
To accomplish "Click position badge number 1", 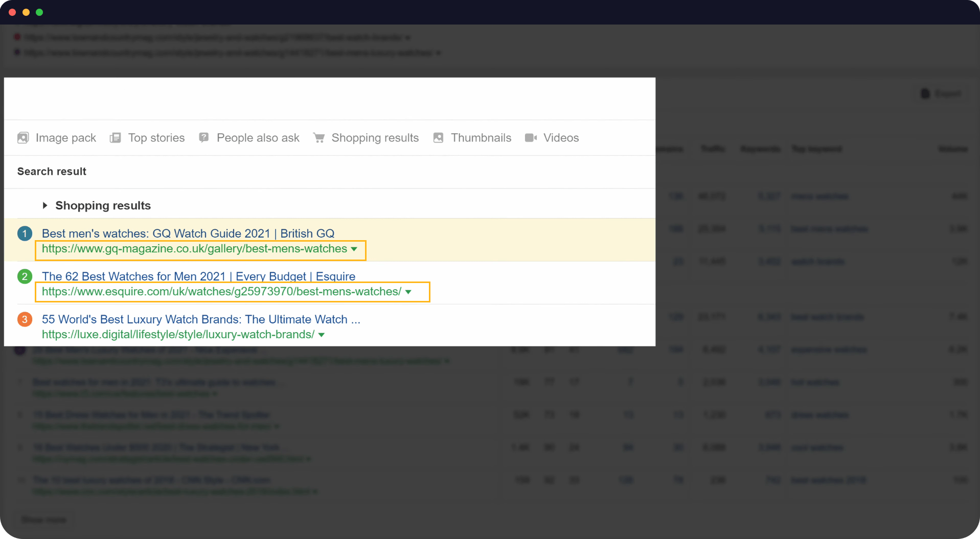I will point(25,233).
